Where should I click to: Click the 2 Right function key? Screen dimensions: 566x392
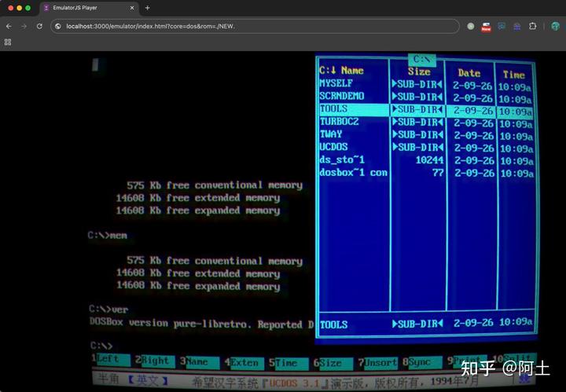pyautogui.click(x=153, y=361)
